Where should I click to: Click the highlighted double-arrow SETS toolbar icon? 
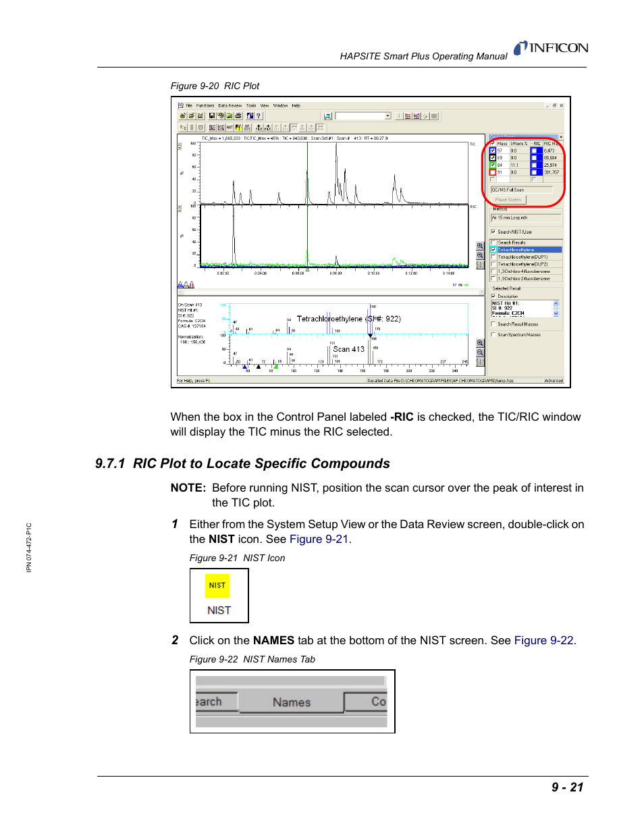[x=294, y=128]
